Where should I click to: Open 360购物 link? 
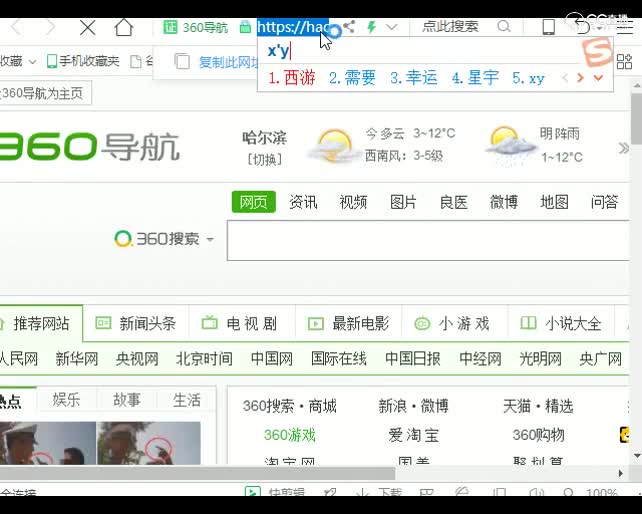click(538, 435)
